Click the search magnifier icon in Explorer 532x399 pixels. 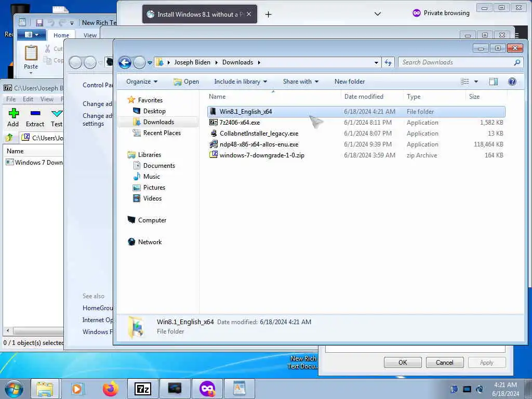pyautogui.click(x=517, y=62)
